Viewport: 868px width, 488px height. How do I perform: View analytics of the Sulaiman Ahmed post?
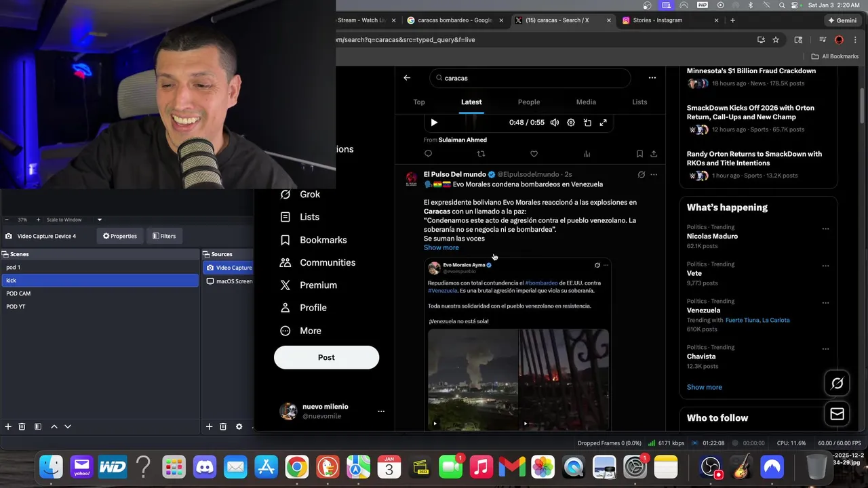point(587,154)
